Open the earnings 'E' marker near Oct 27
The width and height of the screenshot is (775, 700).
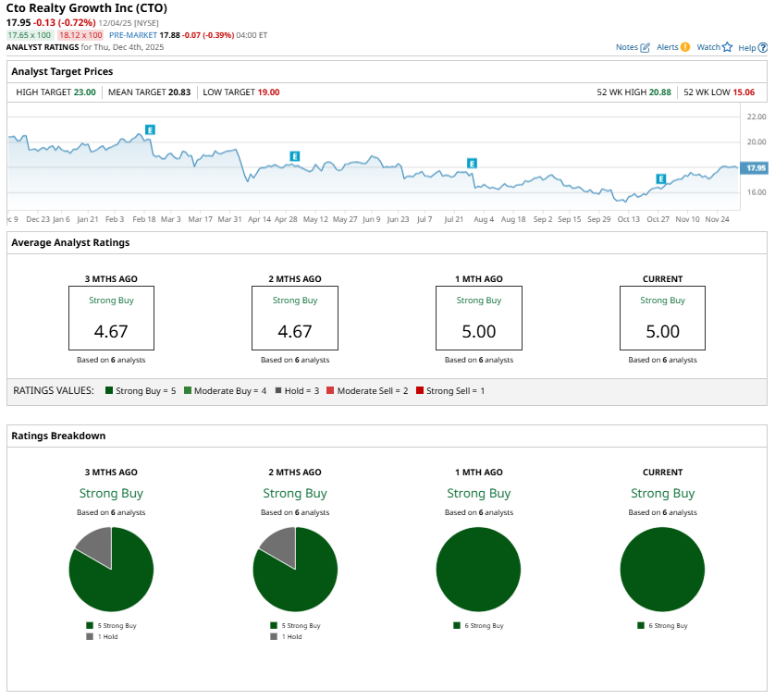661,178
